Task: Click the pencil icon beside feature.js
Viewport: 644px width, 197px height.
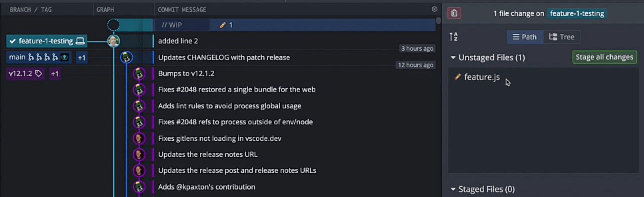Action: pyautogui.click(x=458, y=77)
